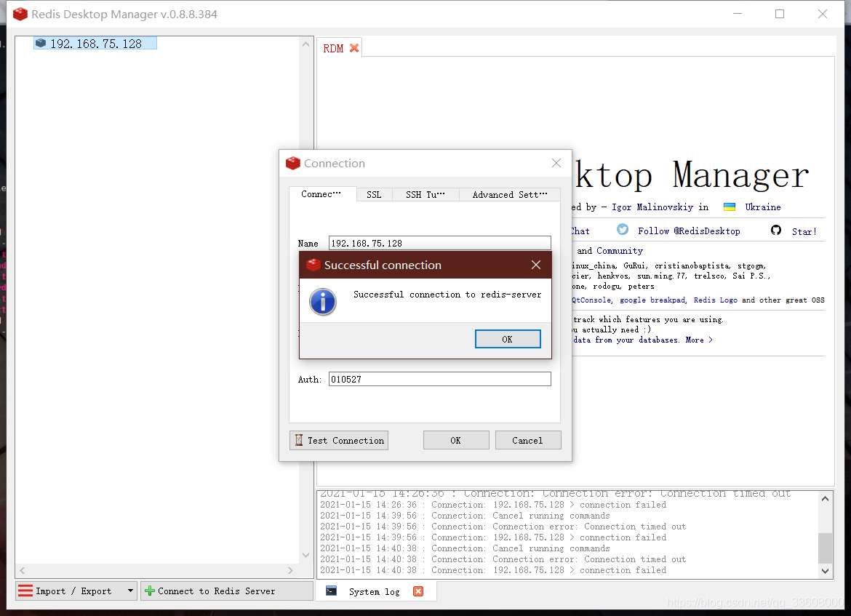Open the Community link

619,251
